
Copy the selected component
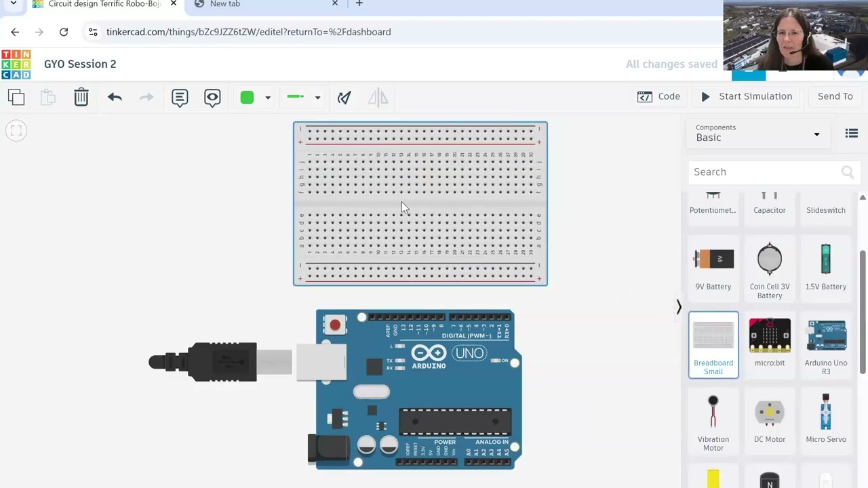pos(16,97)
